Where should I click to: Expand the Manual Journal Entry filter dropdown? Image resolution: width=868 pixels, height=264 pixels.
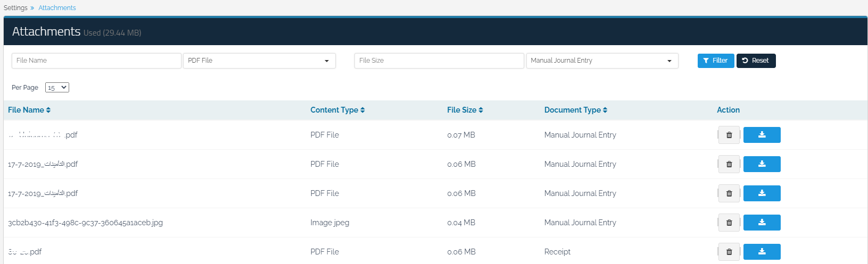[x=601, y=61]
